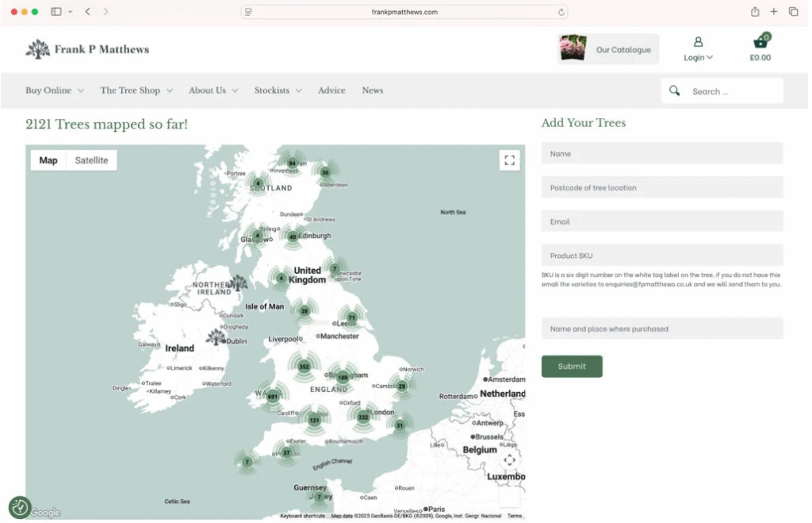Click the search magnifier icon
812x523 pixels.
pyautogui.click(x=674, y=90)
